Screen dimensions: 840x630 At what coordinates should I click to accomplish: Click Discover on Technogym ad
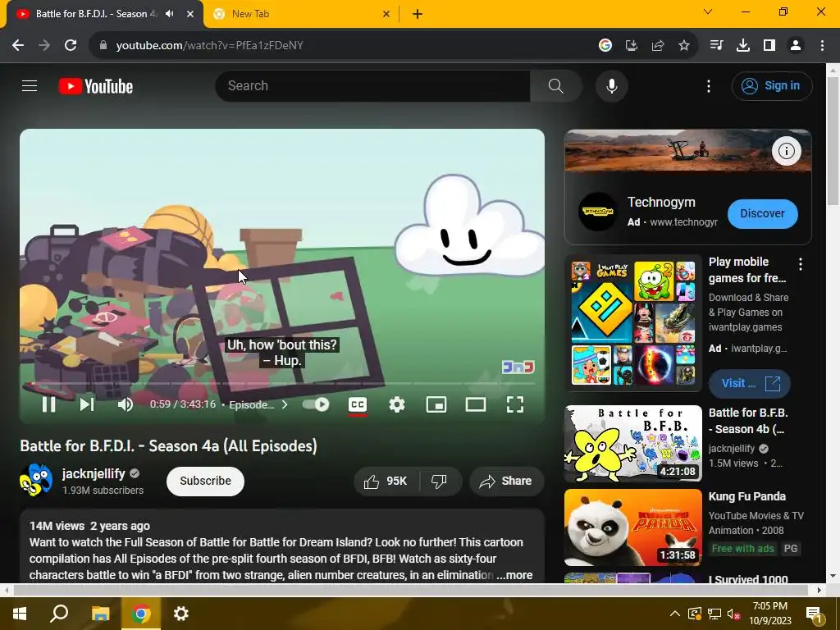coord(762,213)
